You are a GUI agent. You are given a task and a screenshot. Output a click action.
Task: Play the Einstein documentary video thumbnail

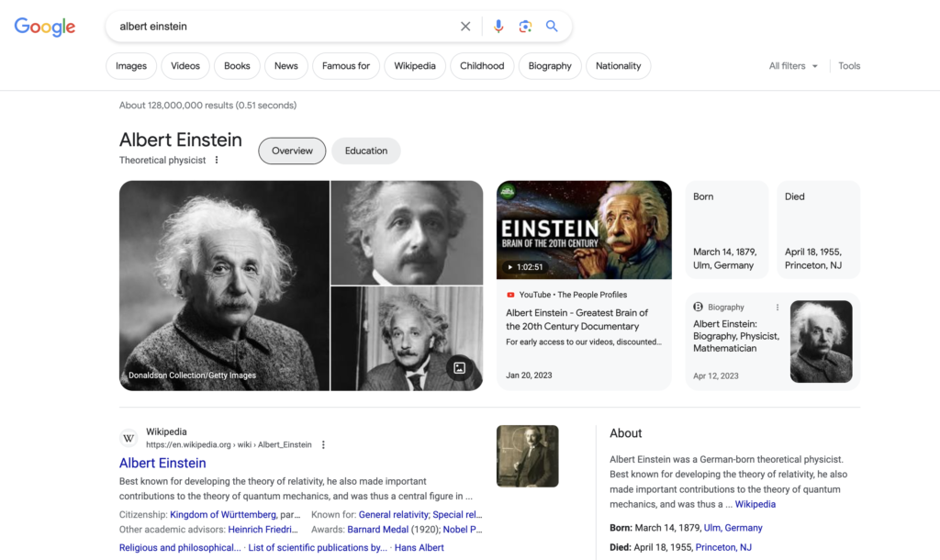pos(584,230)
